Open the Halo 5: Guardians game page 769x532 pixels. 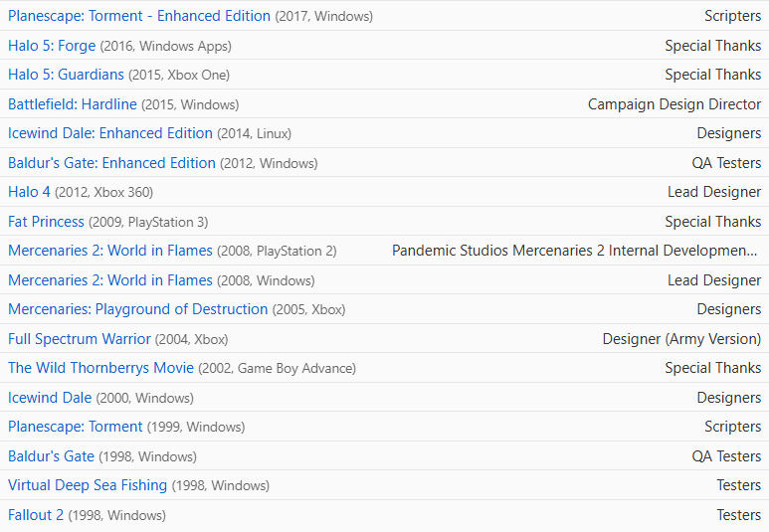click(66, 75)
